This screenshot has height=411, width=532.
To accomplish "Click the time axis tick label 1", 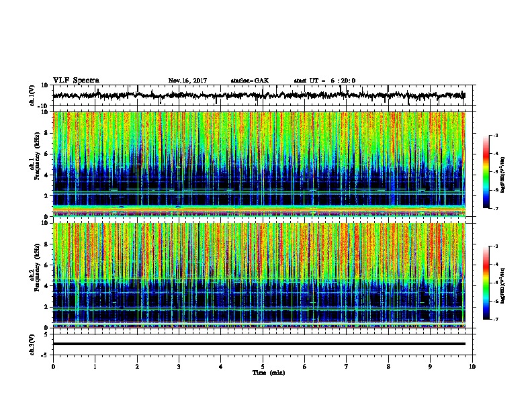I will click(x=95, y=367).
